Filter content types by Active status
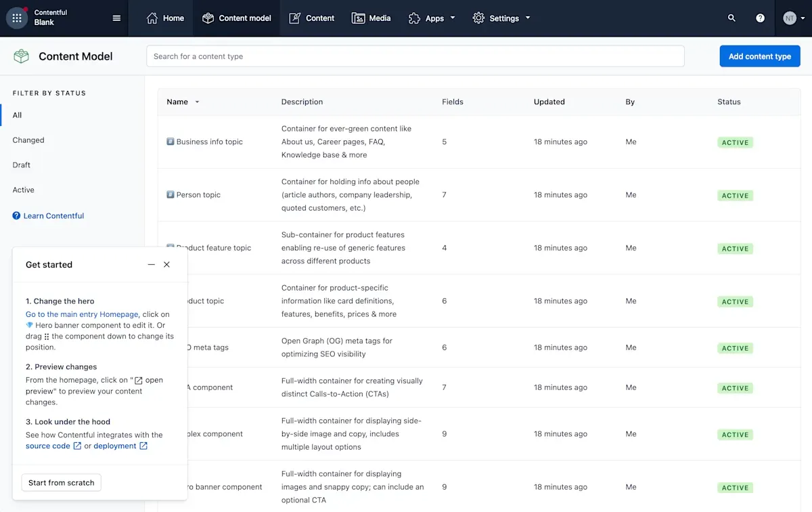 point(24,190)
